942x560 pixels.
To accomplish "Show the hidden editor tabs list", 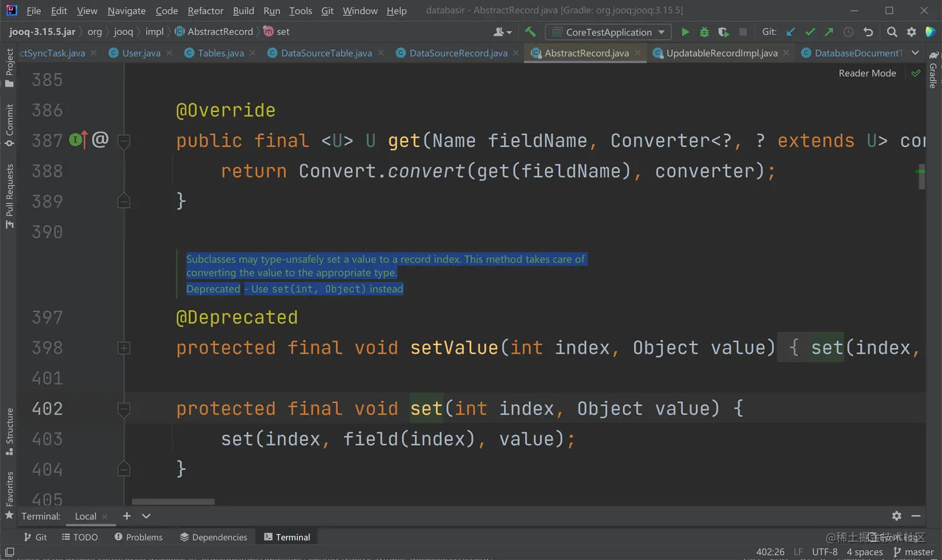I will point(915,53).
